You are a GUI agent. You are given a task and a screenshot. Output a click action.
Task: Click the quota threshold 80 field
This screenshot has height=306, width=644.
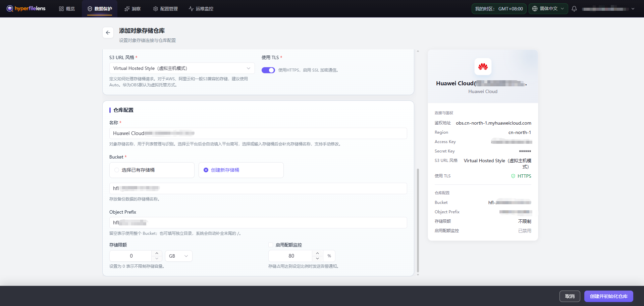[x=291, y=256]
